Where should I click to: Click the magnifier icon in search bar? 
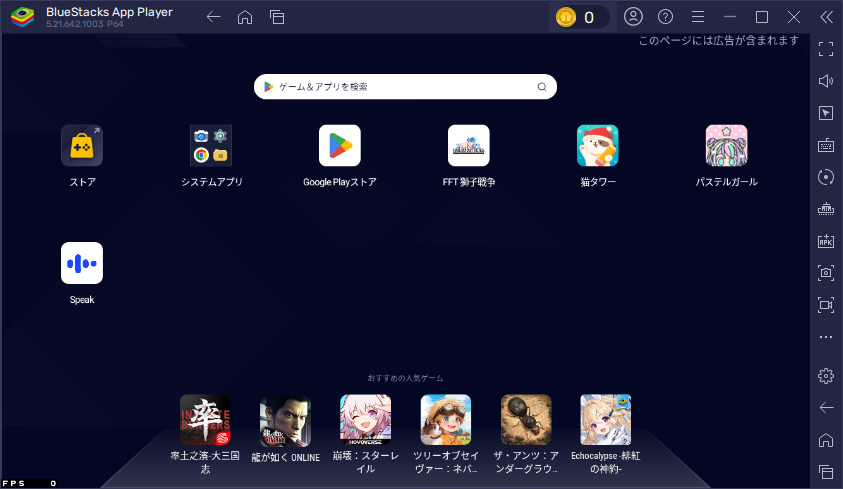pyautogui.click(x=542, y=87)
